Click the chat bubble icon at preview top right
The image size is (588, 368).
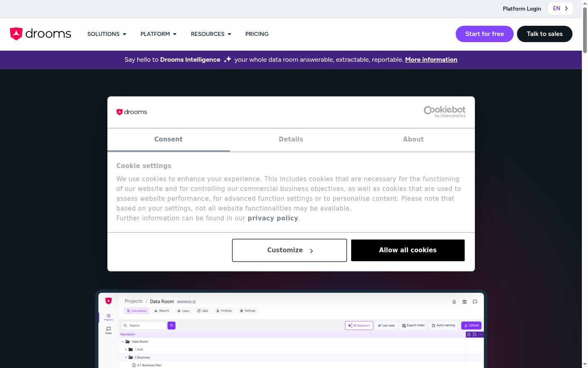(x=475, y=302)
